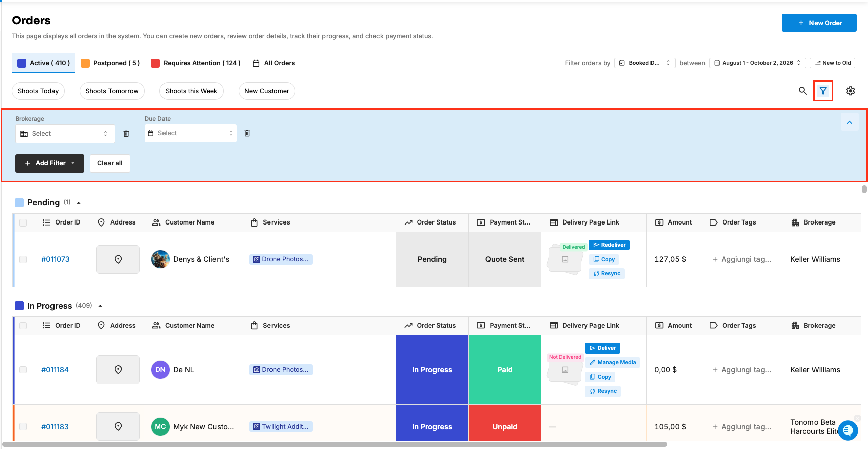Check the box for order #011073

pyautogui.click(x=23, y=259)
